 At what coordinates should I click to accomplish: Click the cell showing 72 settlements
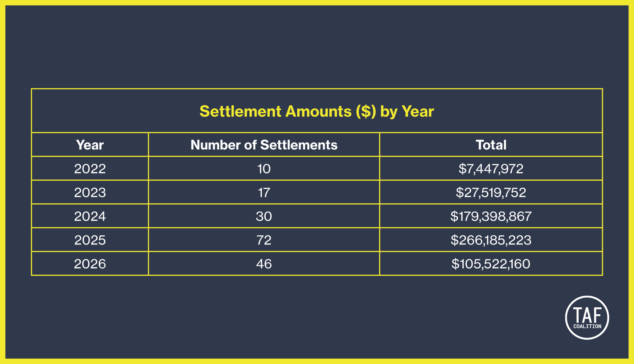pyautogui.click(x=264, y=240)
